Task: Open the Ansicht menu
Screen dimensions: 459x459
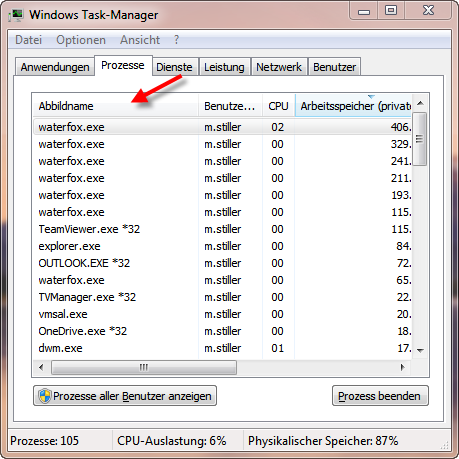Action: (x=140, y=40)
